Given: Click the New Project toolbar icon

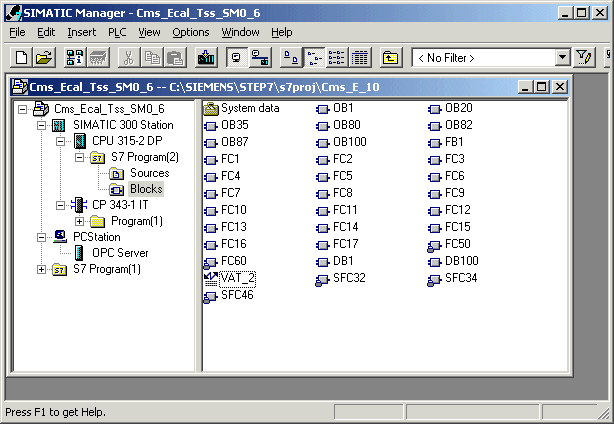Looking at the screenshot, I should coord(21,58).
